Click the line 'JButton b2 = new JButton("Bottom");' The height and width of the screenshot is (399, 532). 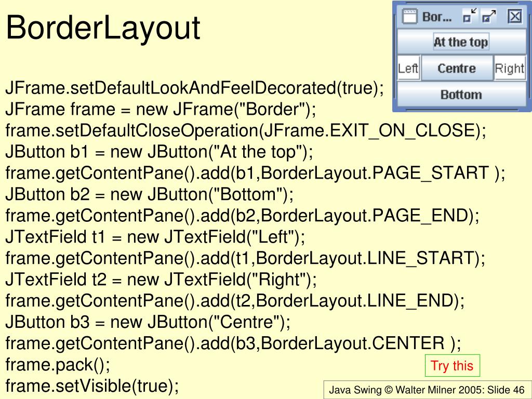click(x=150, y=194)
